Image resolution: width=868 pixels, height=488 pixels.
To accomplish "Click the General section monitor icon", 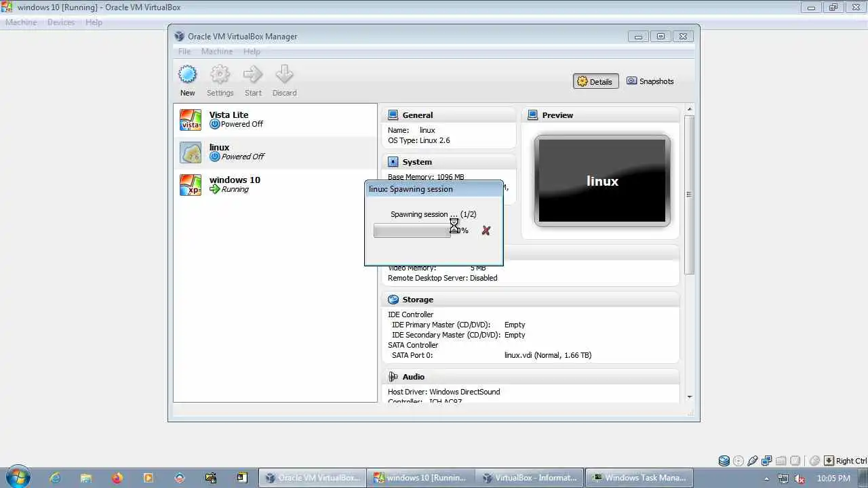I will 393,115.
